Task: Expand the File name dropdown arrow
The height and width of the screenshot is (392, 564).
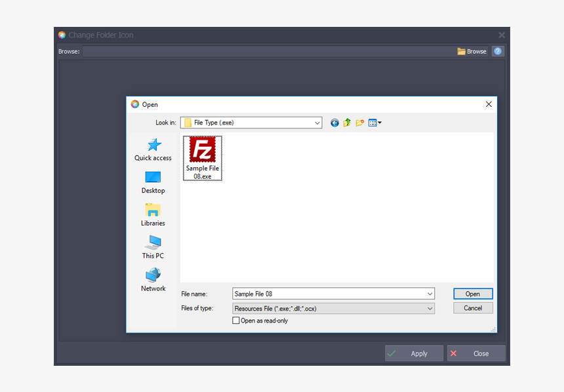Action: coord(430,294)
